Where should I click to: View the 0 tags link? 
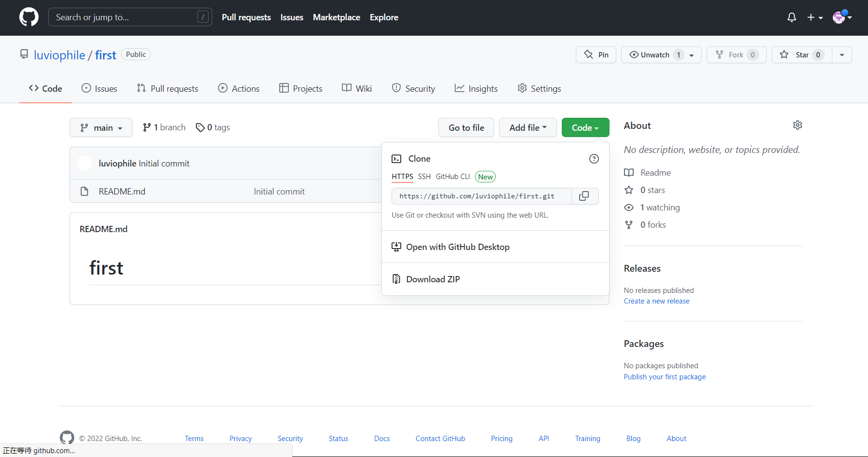(x=213, y=127)
